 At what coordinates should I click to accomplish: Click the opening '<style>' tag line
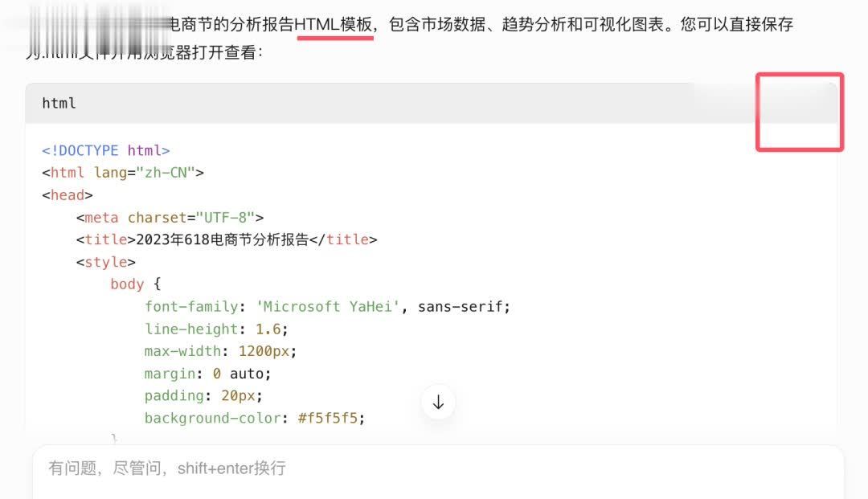106,262
